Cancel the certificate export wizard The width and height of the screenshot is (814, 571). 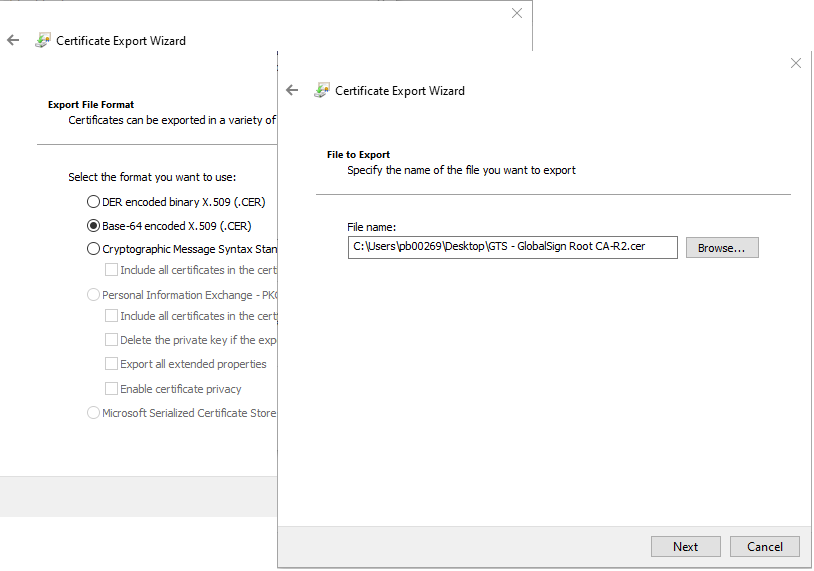(x=764, y=546)
